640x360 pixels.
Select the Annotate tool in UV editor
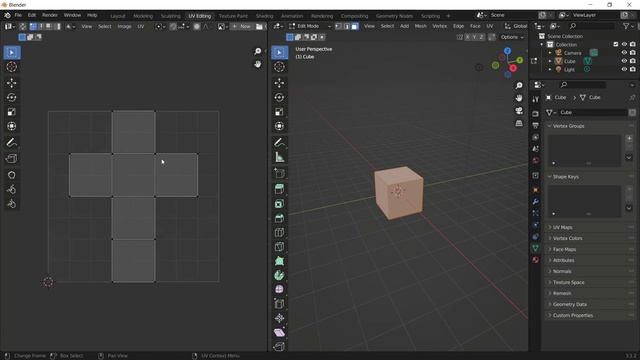[11, 142]
